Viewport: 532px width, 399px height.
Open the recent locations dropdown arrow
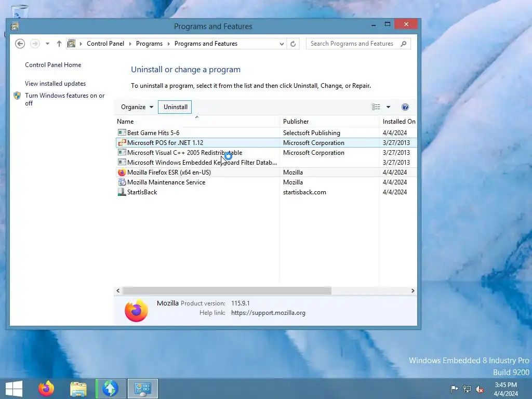point(47,44)
